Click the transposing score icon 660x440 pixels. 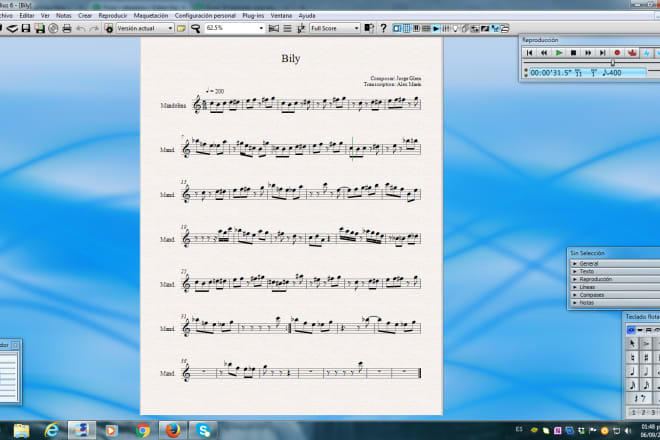(301, 28)
